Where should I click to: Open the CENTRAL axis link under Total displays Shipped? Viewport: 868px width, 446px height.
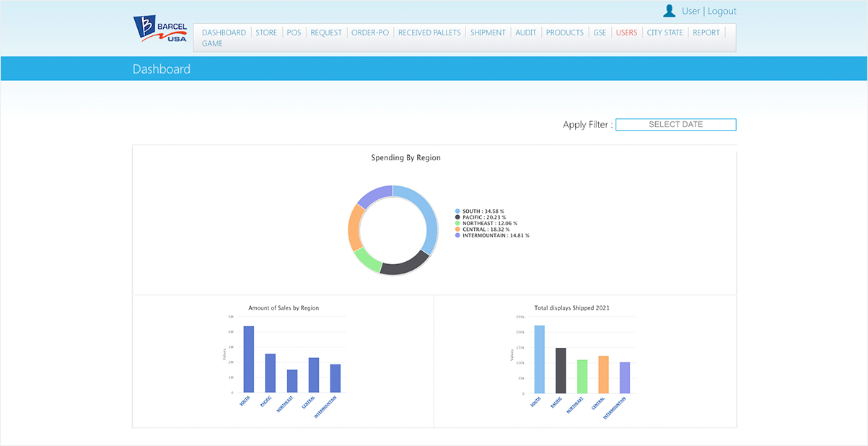(597, 403)
